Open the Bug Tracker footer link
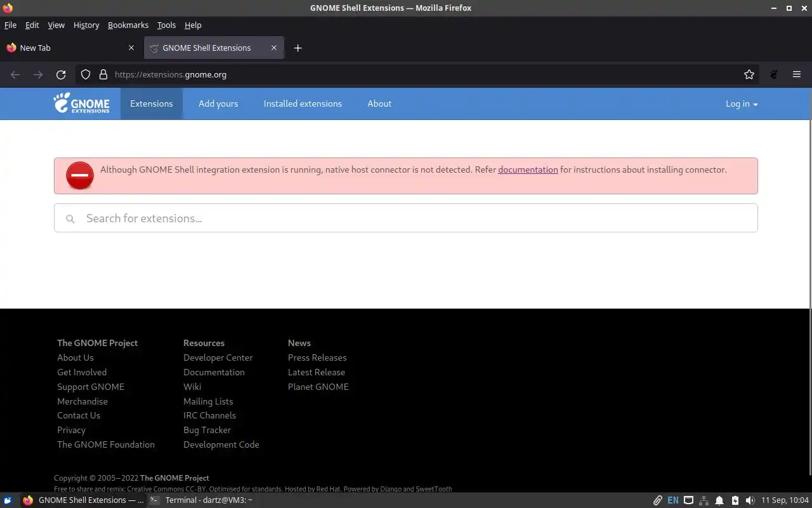The image size is (812, 508). click(x=207, y=430)
